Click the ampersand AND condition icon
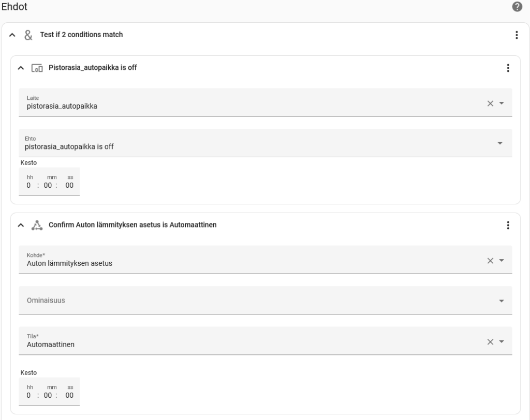 (28, 35)
